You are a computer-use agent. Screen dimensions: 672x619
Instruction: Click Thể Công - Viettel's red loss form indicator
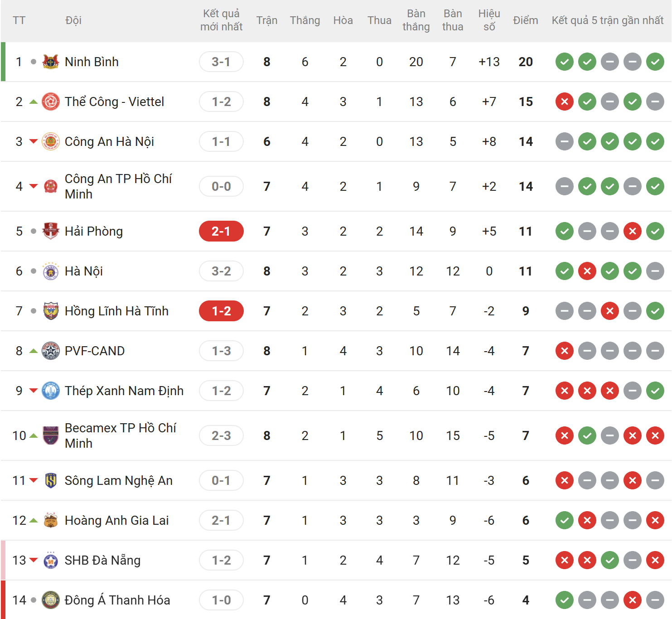click(x=565, y=102)
